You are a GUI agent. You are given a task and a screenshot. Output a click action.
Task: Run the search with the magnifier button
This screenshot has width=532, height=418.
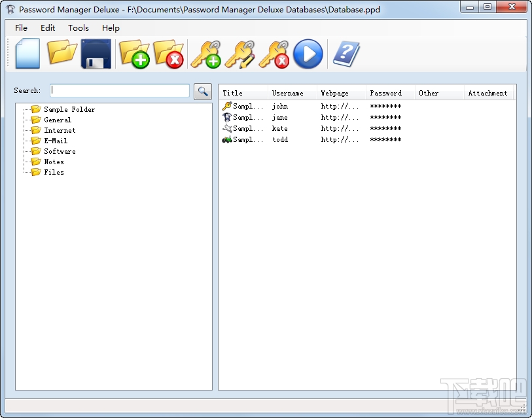(203, 91)
